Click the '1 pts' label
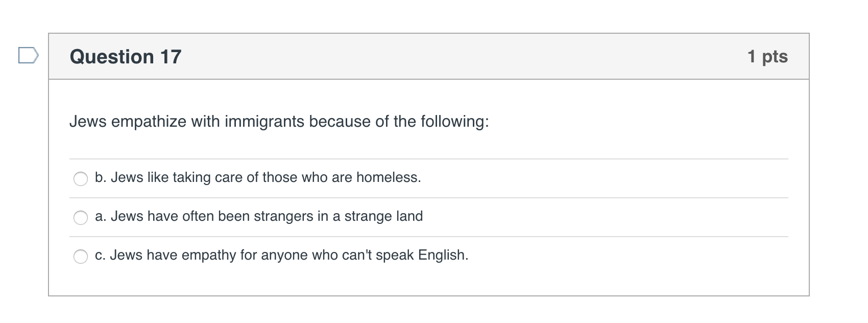The width and height of the screenshot is (868, 323). (x=768, y=56)
